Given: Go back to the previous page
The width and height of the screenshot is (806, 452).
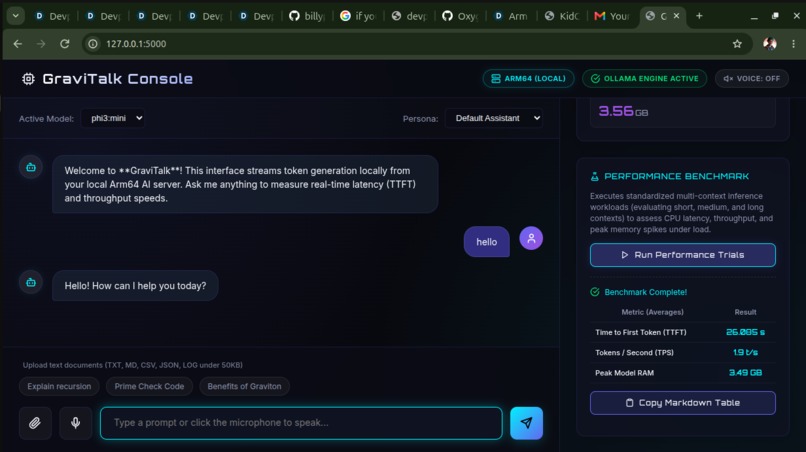Looking at the screenshot, I should point(18,44).
